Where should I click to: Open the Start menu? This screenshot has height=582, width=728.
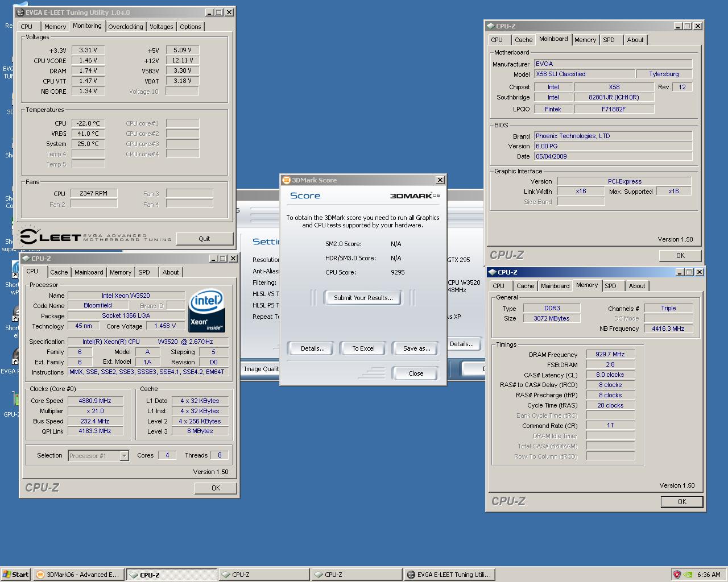tap(15, 575)
